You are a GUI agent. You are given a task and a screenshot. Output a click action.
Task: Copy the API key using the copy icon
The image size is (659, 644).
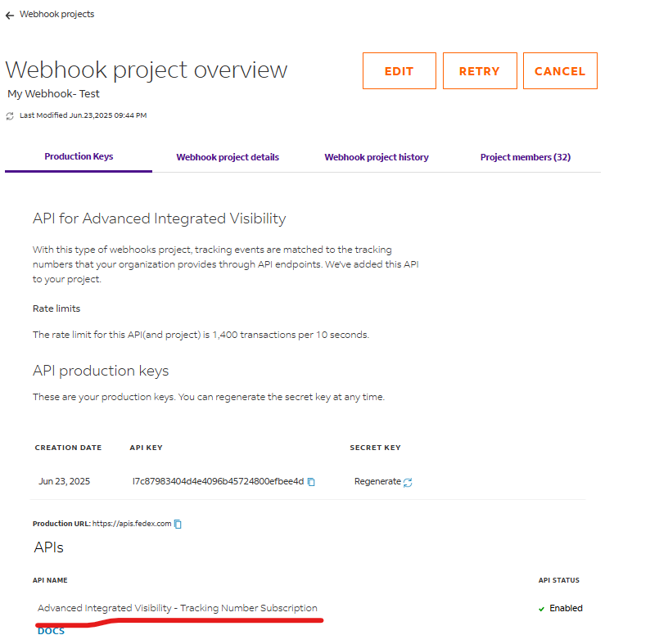click(311, 482)
